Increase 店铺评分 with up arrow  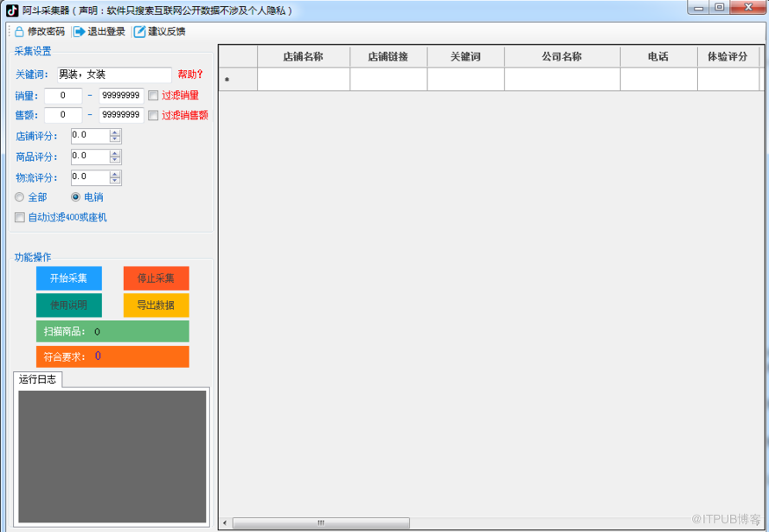(115, 132)
